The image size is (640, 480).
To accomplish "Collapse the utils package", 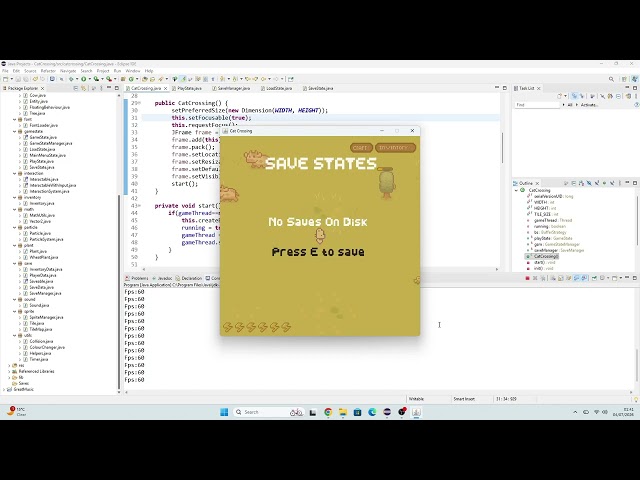I will pos(15,335).
